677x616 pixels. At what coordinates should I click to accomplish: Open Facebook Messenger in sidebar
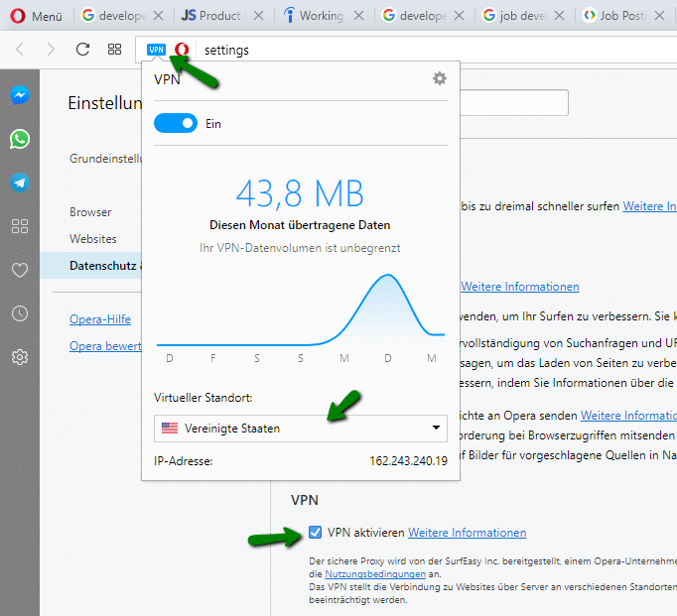click(x=20, y=95)
